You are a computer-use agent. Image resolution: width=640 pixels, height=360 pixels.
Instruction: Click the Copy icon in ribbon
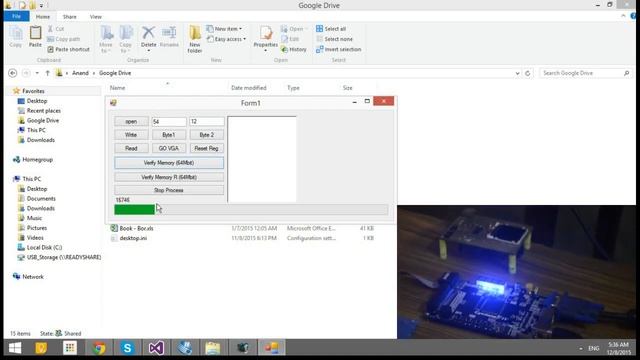(x=16, y=37)
